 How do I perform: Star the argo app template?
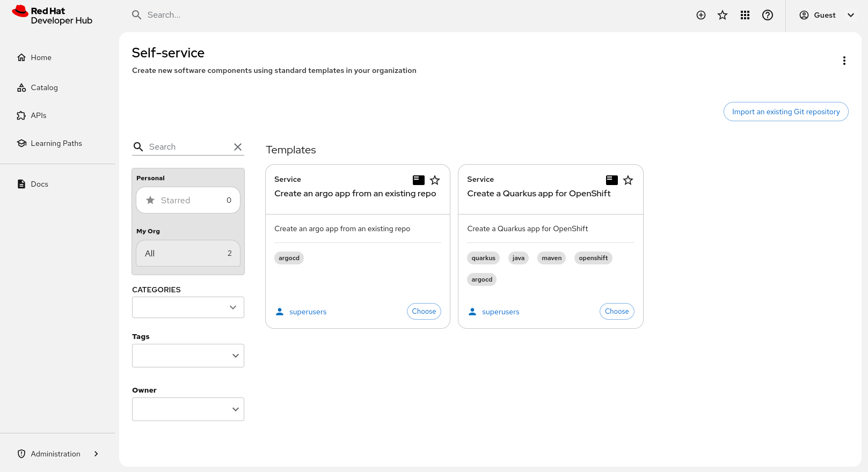click(435, 180)
